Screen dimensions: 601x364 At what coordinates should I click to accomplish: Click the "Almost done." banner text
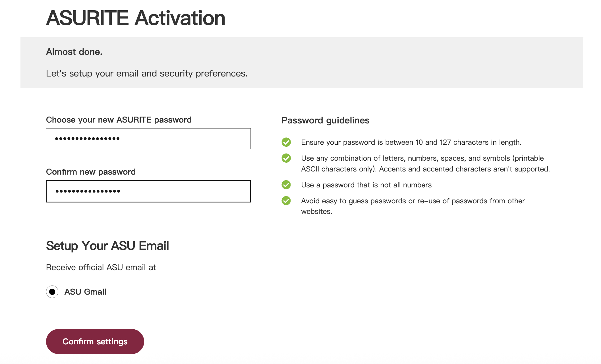pyautogui.click(x=74, y=52)
